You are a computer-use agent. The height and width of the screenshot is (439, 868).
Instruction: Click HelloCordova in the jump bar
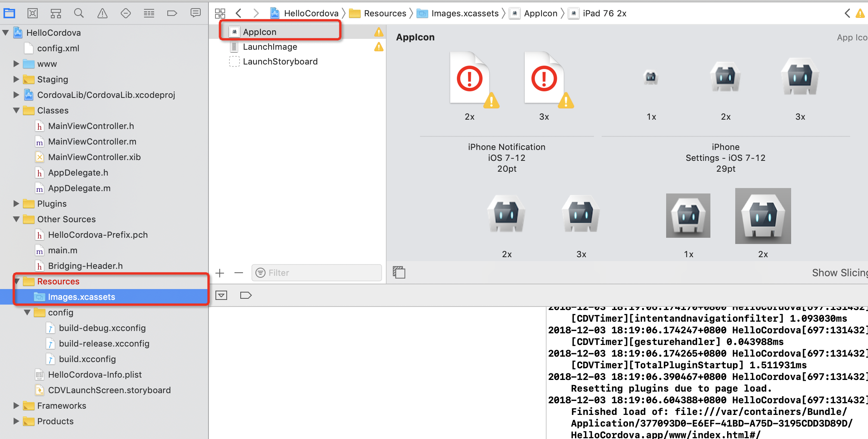coord(311,13)
